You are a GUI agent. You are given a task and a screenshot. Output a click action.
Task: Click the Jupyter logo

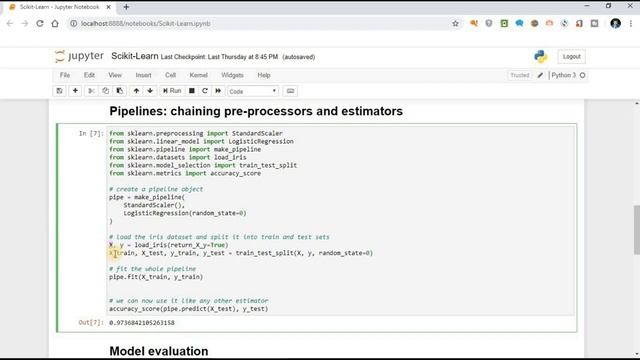coord(79,56)
